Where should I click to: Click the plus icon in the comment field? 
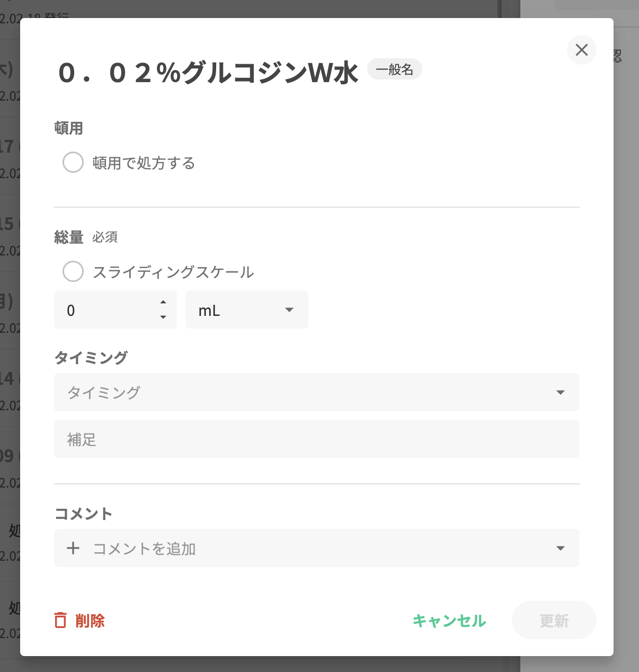click(73, 548)
